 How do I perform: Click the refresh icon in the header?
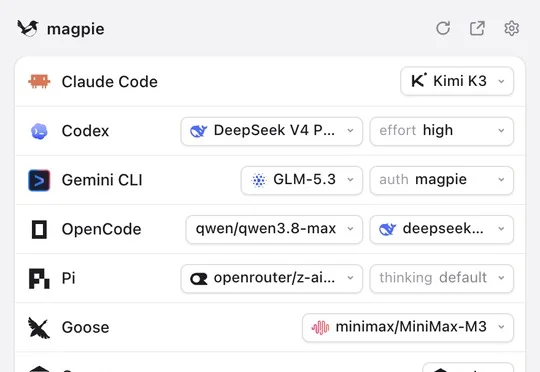coord(443,28)
